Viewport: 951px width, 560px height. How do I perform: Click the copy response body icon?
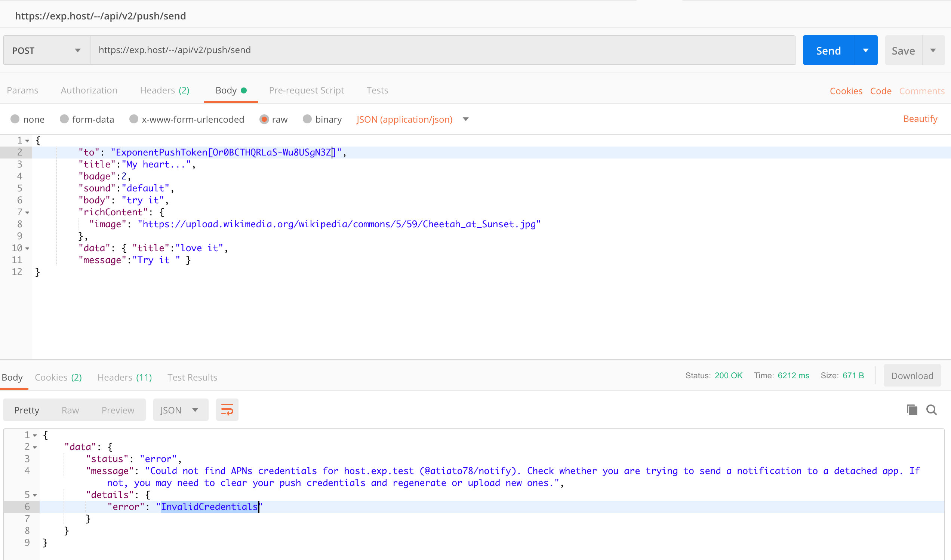coord(912,409)
